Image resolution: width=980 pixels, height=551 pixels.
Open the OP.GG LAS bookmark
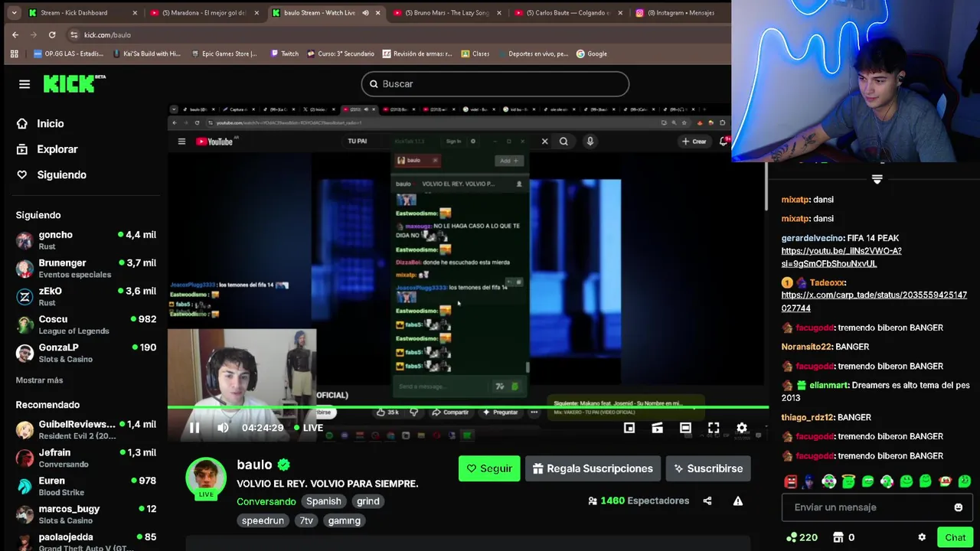point(69,54)
